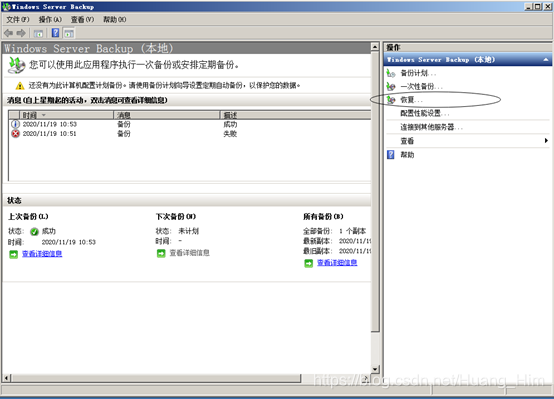Click the last backup time 2020/11/19 10:53
554x399 pixels.
pyautogui.click(x=69, y=242)
